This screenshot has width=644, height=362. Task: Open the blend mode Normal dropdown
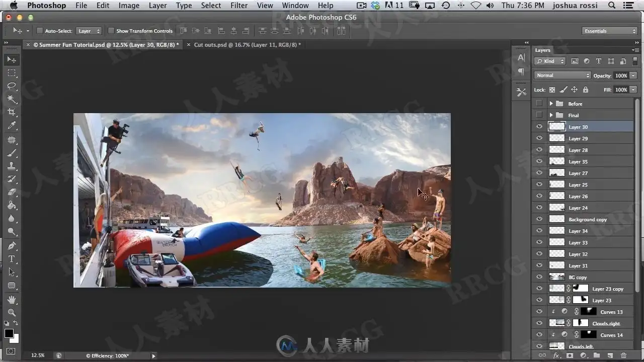[x=562, y=75]
